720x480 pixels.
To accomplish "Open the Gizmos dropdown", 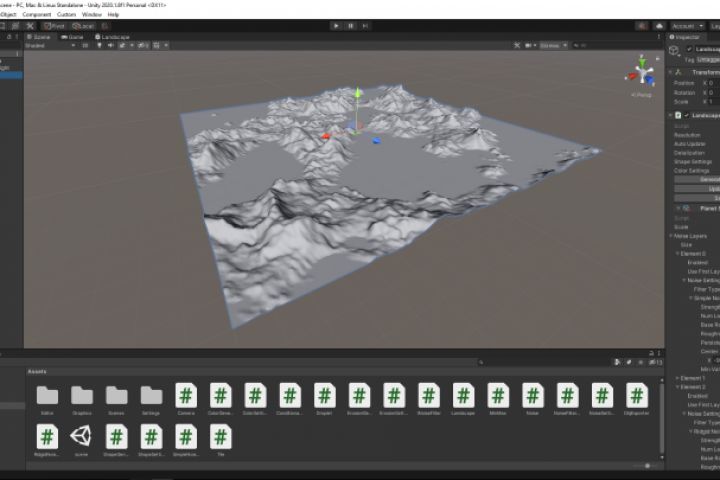I will tap(553, 45).
